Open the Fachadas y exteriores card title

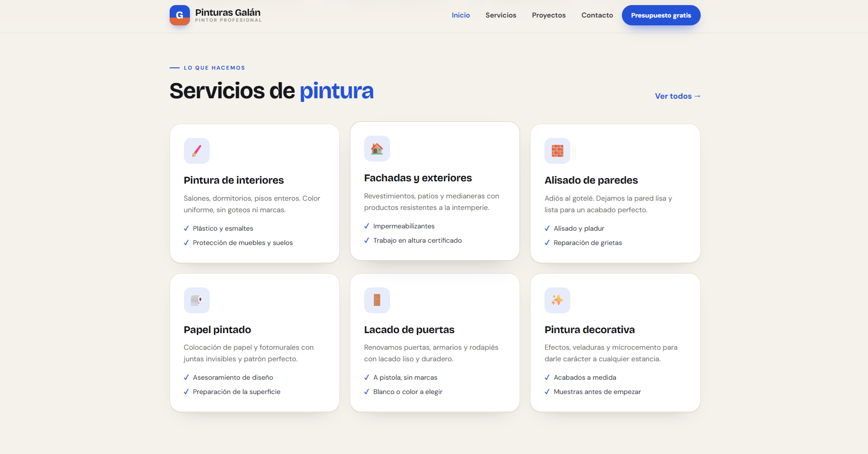418,178
